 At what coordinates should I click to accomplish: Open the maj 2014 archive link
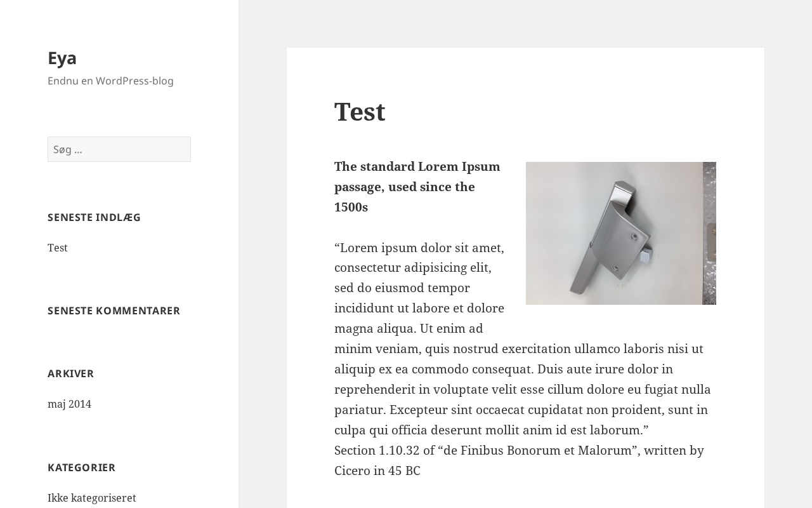pyautogui.click(x=69, y=404)
